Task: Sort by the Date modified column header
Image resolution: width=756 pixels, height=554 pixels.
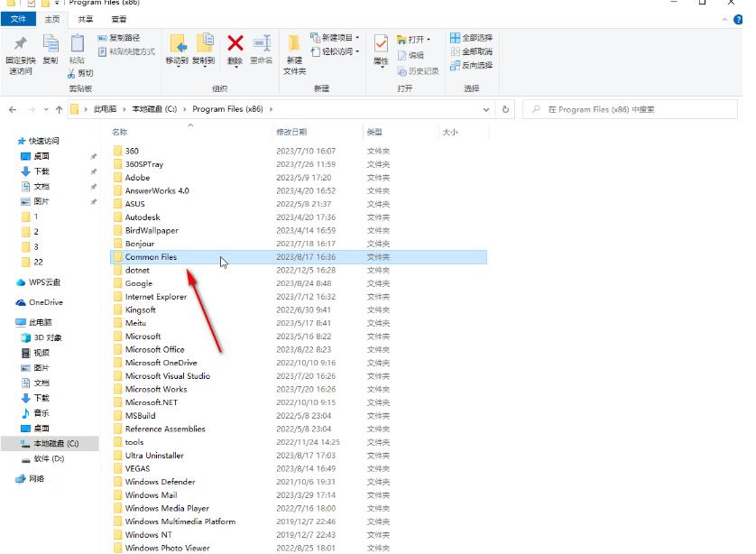Action: 291,132
